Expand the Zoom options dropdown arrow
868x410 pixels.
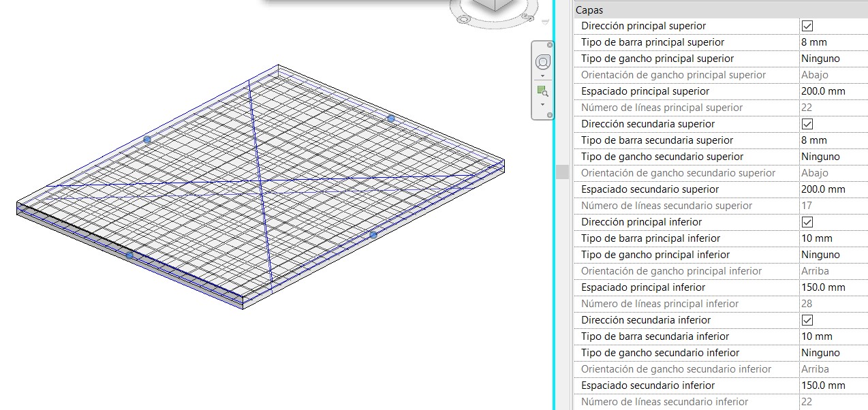[543, 105]
